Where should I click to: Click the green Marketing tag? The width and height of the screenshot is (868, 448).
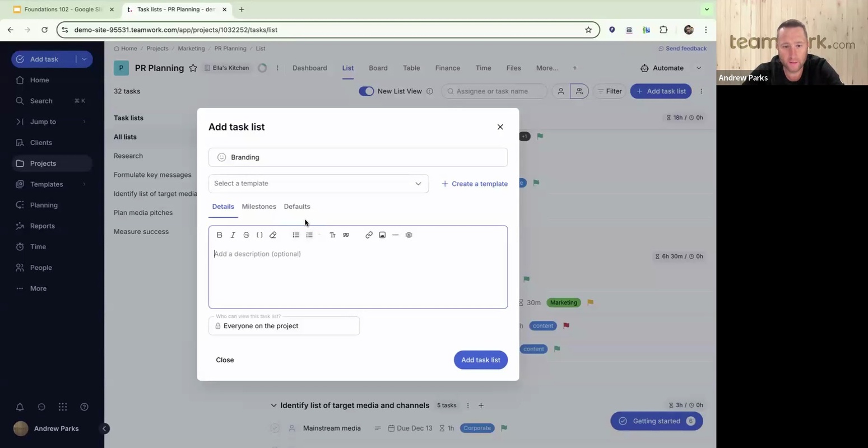[563, 303]
